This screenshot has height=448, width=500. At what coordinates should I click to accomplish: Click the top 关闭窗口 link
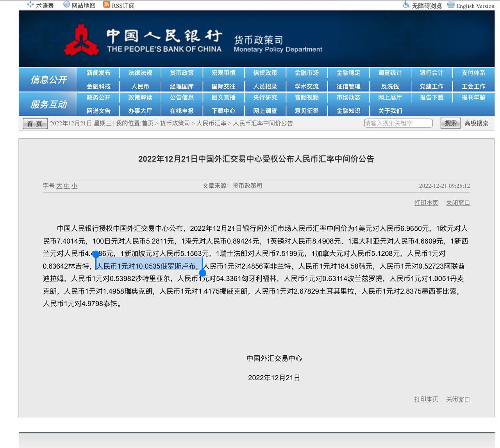[x=458, y=203]
